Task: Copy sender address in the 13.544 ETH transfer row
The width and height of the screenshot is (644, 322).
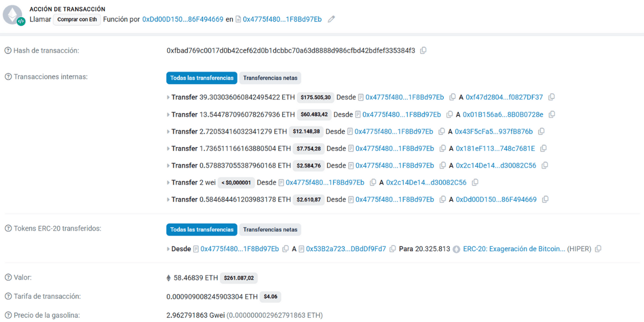Action: (x=449, y=114)
